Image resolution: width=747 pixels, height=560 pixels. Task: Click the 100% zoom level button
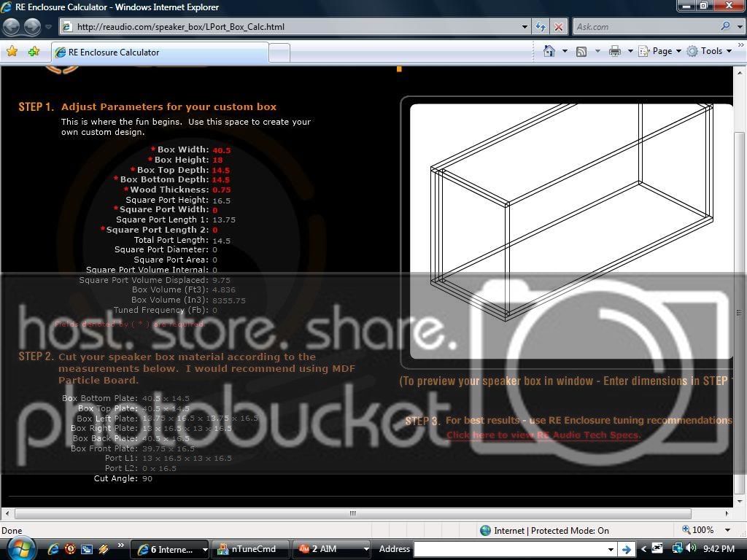click(698, 530)
